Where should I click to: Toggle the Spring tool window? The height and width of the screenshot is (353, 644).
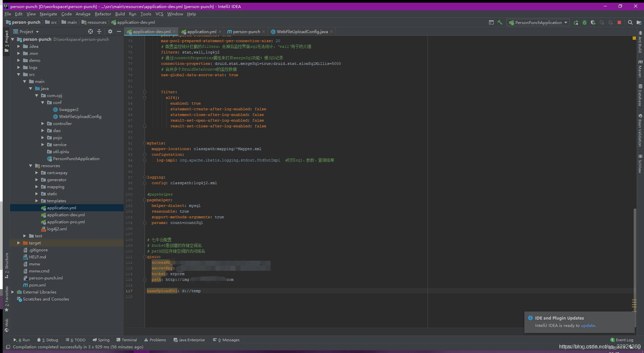click(x=101, y=340)
